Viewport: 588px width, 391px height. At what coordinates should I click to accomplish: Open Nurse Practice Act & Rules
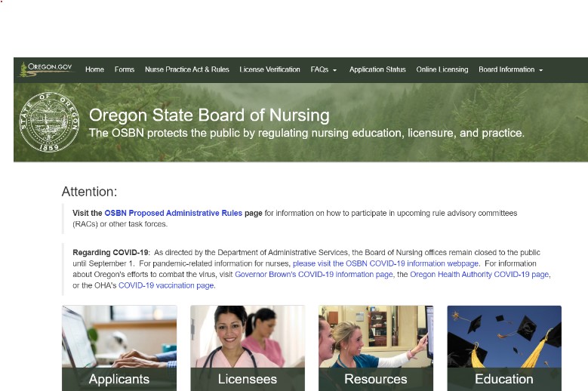tap(186, 69)
